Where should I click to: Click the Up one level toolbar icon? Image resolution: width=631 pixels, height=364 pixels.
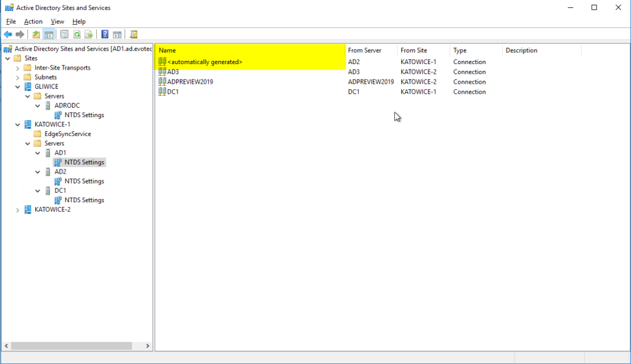(36, 34)
